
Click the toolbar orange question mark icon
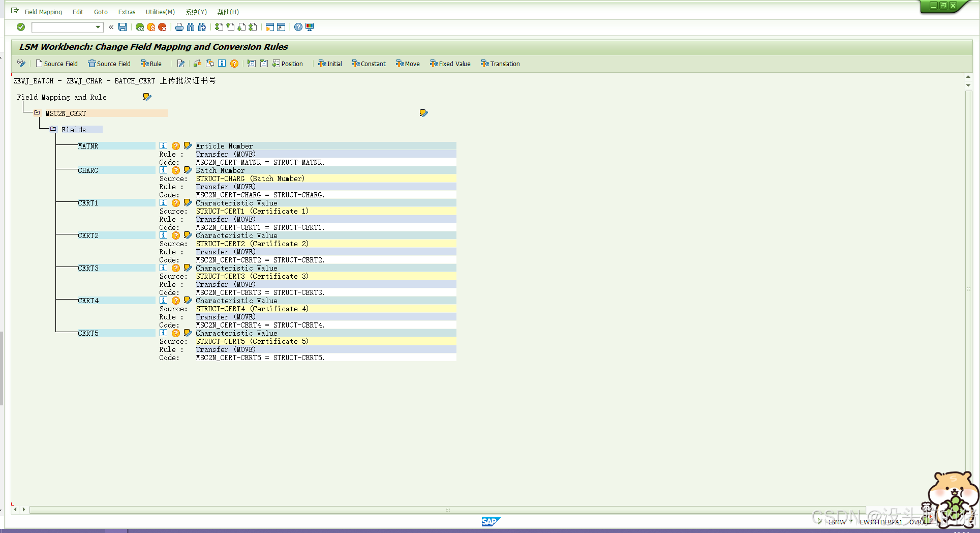point(234,64)
